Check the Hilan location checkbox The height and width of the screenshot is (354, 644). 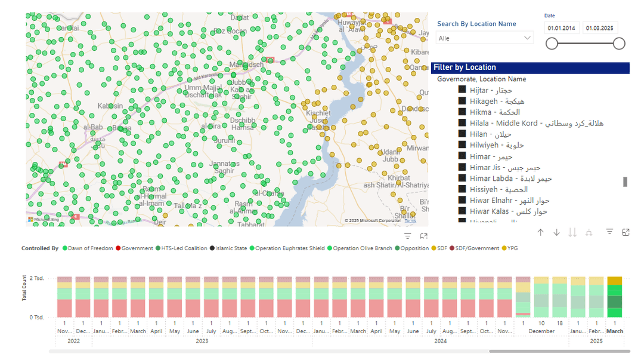click(x=462, y=134)
